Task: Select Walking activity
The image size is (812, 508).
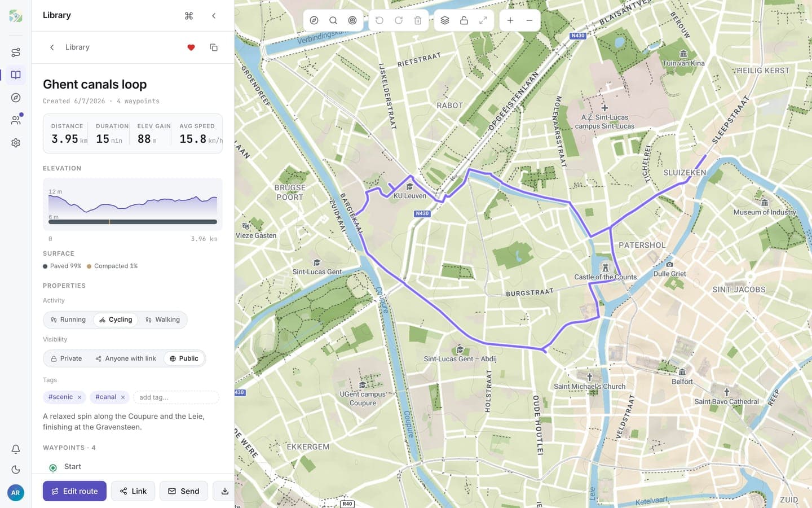Action: 162,319
